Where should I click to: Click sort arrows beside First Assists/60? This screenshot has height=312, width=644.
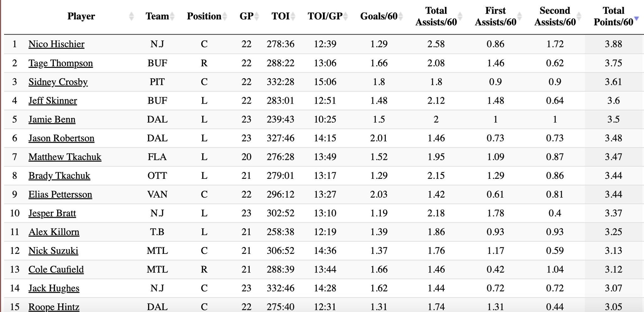pos(519,16)
